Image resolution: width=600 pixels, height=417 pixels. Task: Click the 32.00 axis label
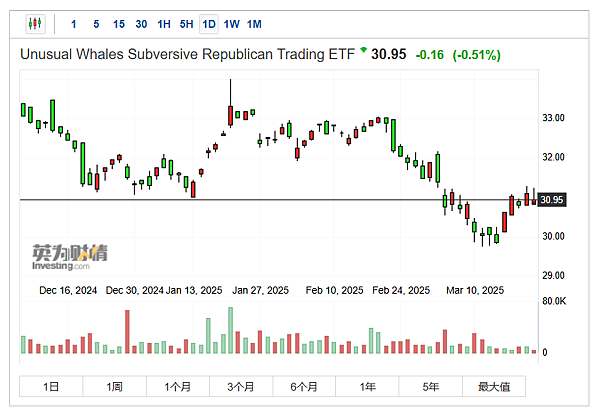(x=553, y=157)
